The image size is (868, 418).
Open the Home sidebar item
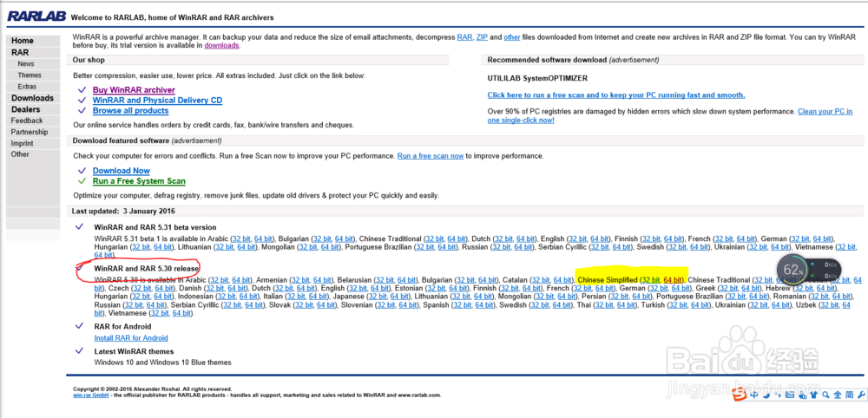(23, 41)
